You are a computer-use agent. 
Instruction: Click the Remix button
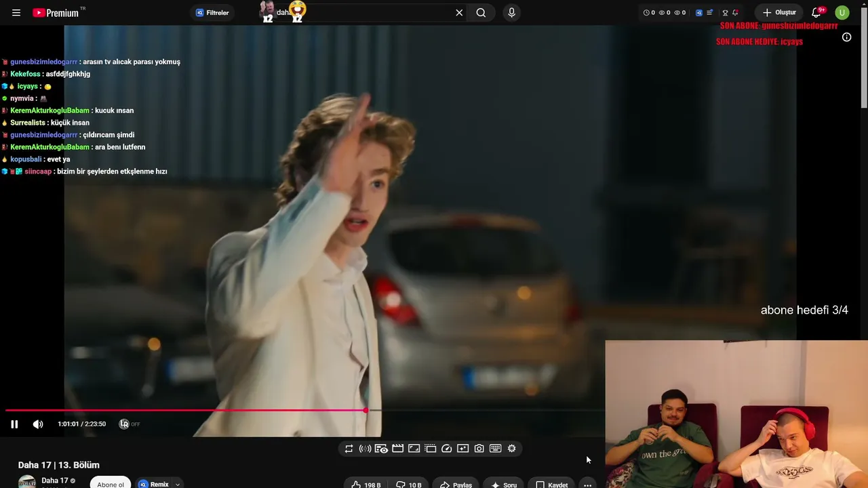point(154,484)
